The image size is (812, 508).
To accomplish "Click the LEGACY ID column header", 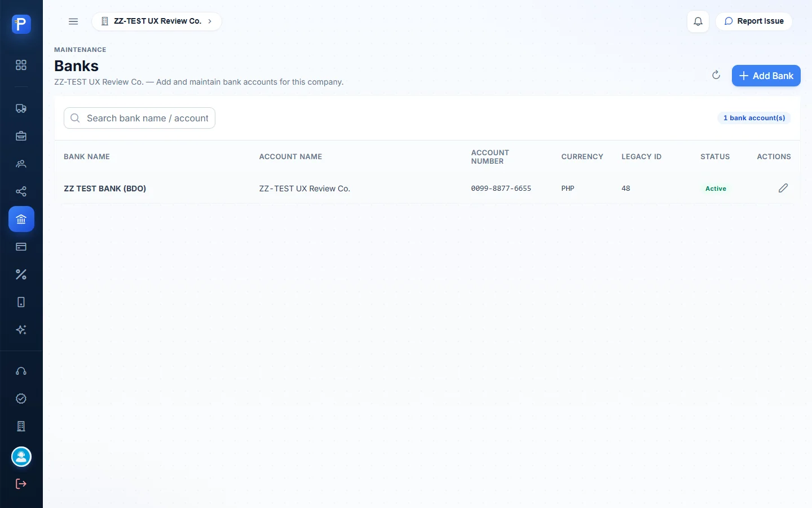I will coord(641,157).
